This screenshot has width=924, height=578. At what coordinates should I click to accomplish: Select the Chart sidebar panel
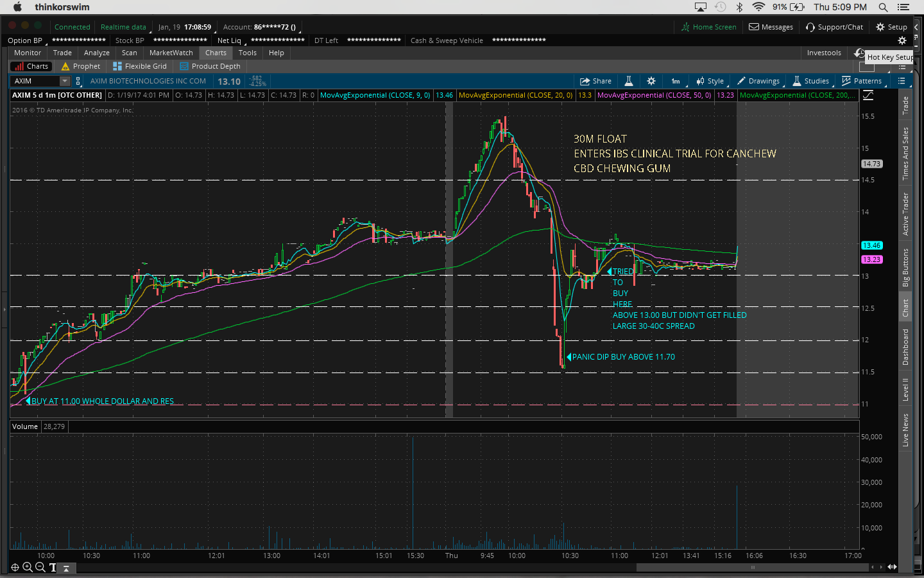point(905,308)
